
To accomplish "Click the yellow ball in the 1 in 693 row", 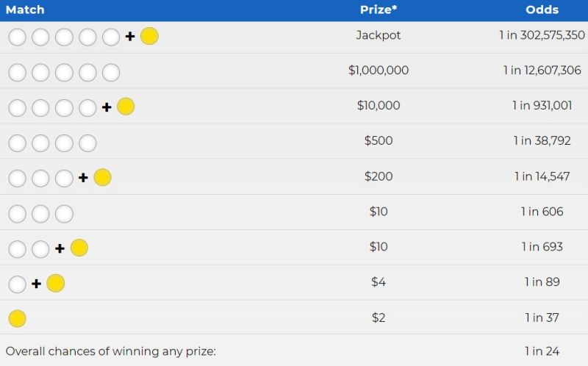I will click(x=79, y=248).
